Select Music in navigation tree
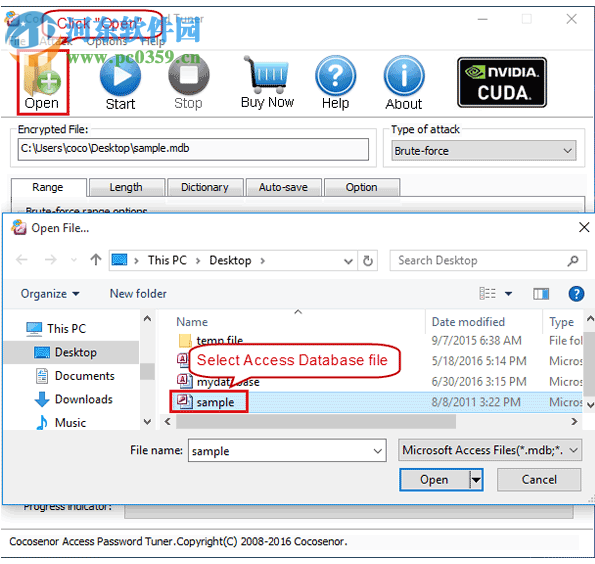Viewport: 595px width, 564px height. pos(61,422)
